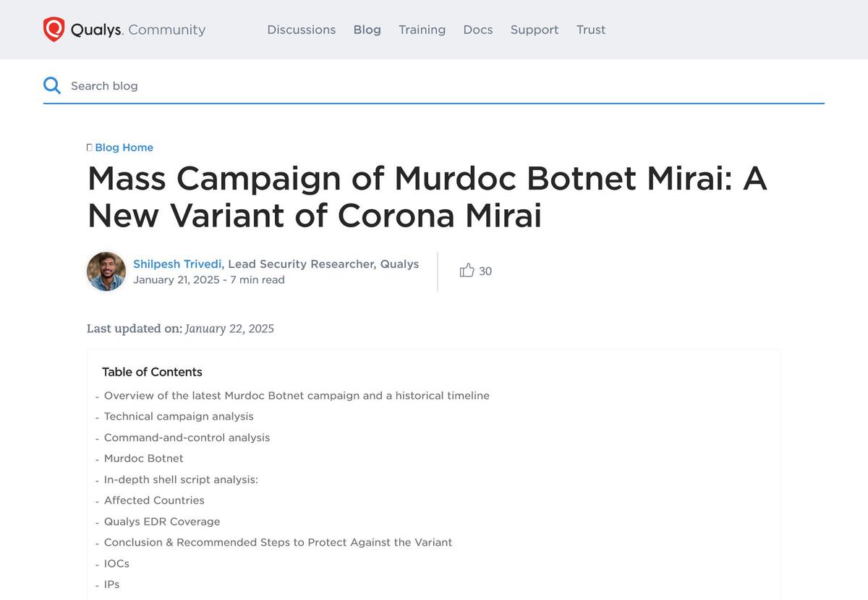Click the Last updated on January 22, 2025 text
This screenshot has width=868, height=600.
click(180, 329)
